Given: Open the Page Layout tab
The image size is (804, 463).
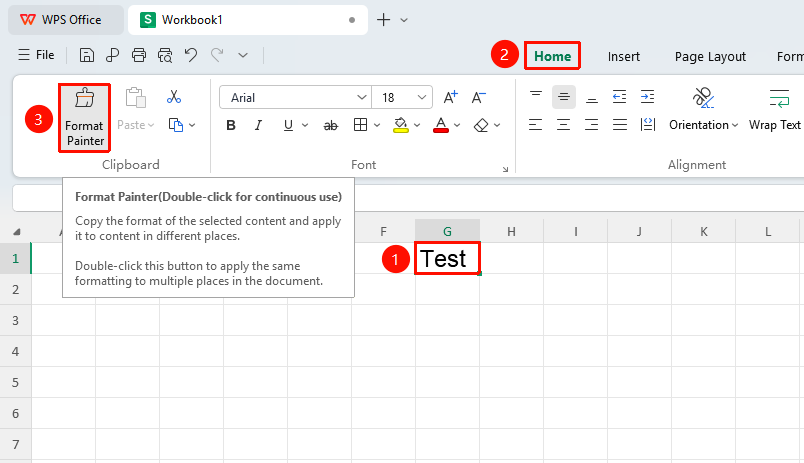Looking at the screenshot, I should (710, 56).
